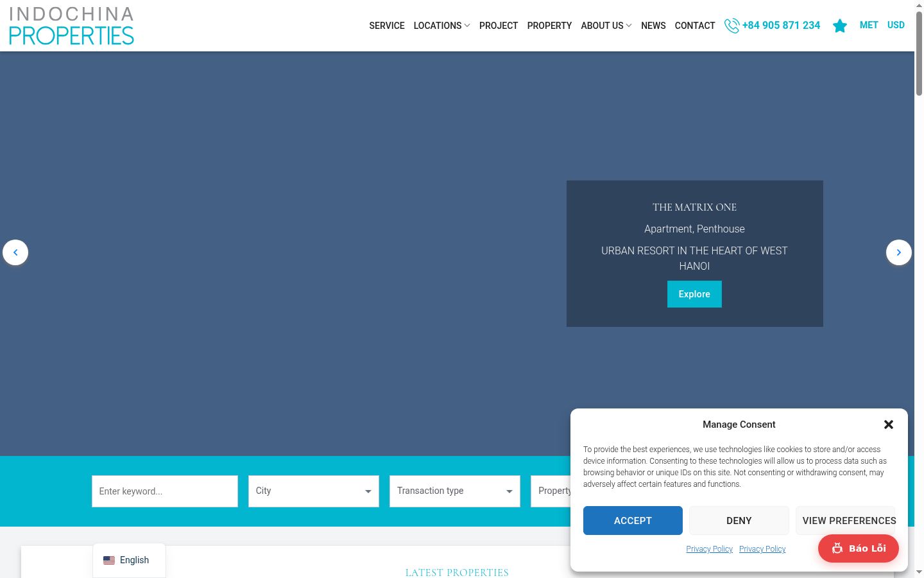Open favorites via the star icon

click(840, 26)
